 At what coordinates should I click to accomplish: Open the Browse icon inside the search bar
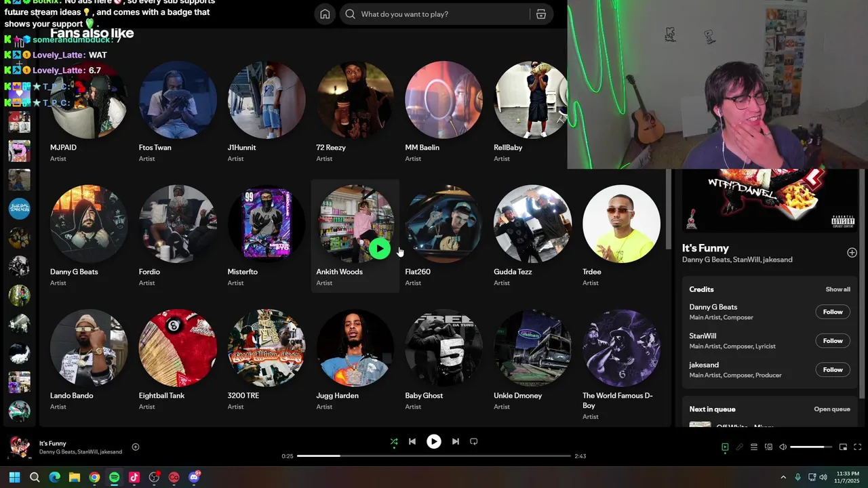pyautogui.click(x=540, y=14)
